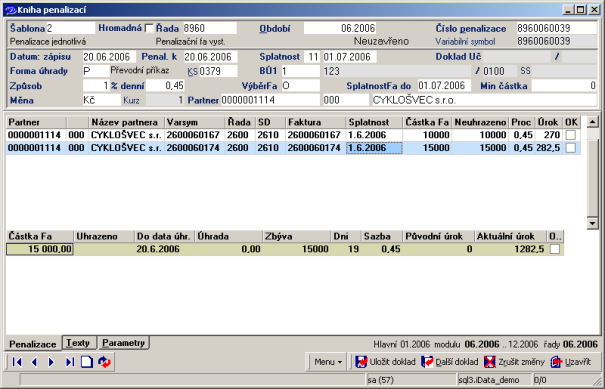Open the Menu dropdown

(x=328, y=362)
